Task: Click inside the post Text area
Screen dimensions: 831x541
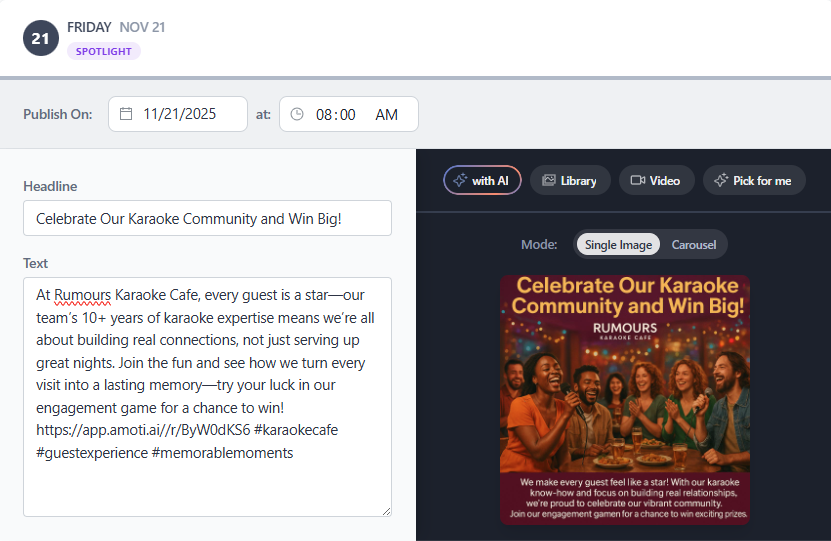Action: click(x=207, y=480)
